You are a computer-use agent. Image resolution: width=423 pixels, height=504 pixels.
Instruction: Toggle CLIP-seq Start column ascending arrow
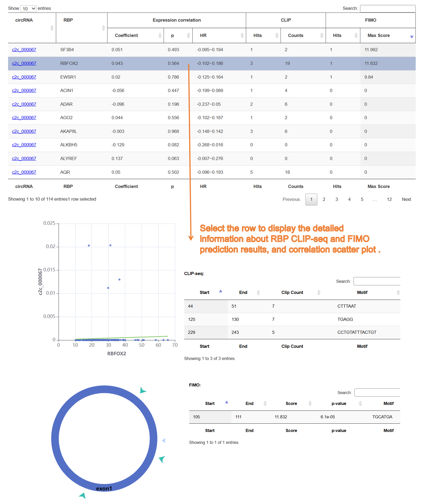(x=220, y=291)
